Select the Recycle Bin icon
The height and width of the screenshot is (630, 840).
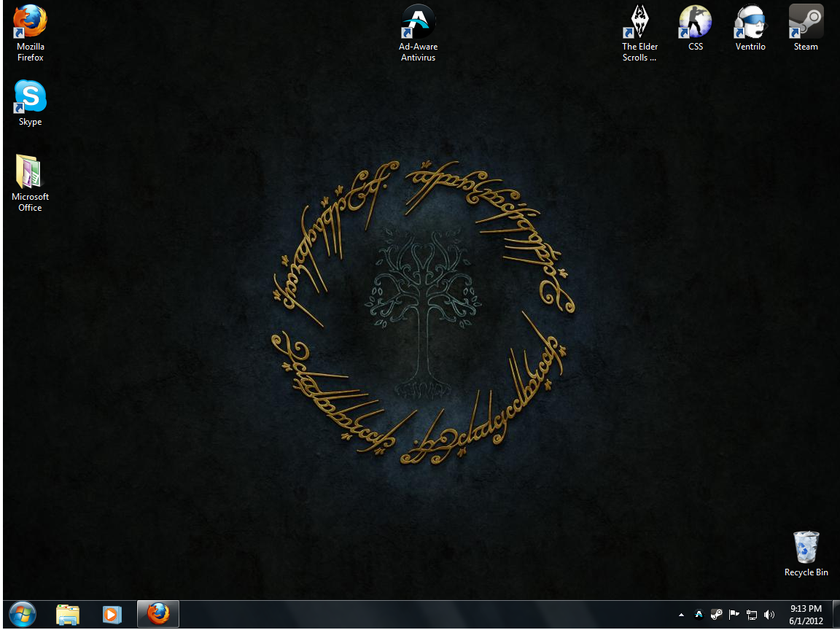click(806, 554)
